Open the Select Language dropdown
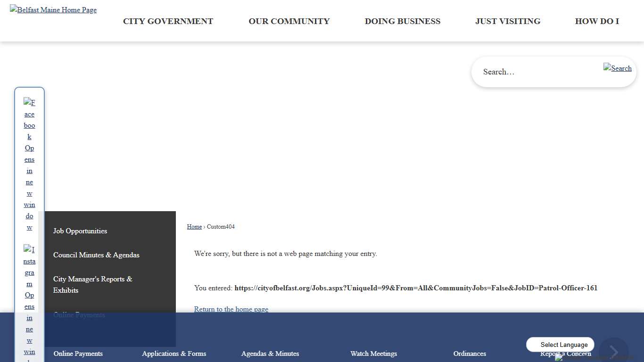 pyautogui.click(x=560, y=345)
